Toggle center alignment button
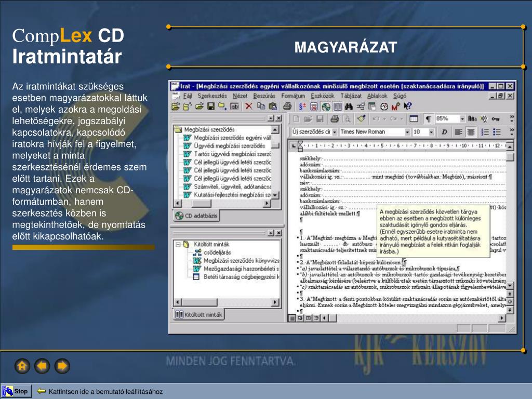Screen dimensions: 532x399 [470, 131]
